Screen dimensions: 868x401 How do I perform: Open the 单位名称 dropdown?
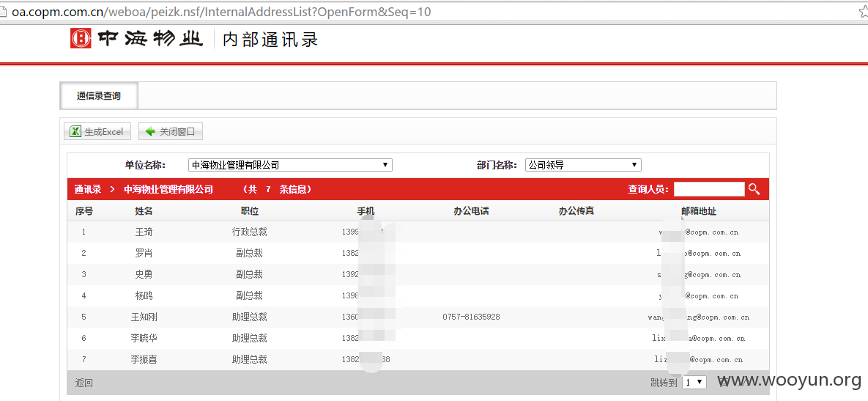(x=290, y=165)
